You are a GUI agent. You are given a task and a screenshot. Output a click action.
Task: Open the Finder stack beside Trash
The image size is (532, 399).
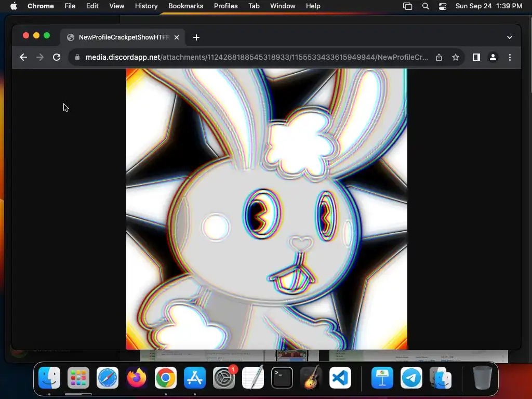[x=441, y=378]
